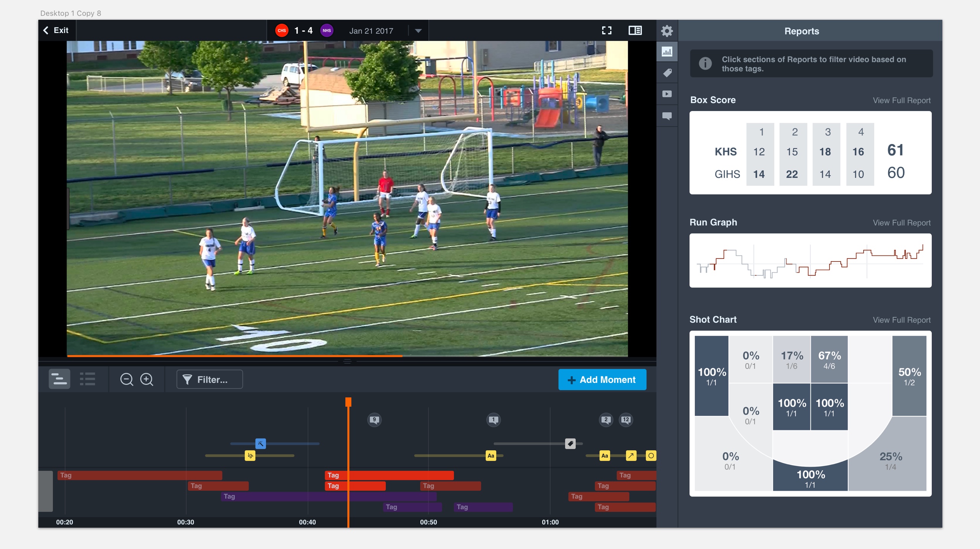Switch to the list view mode icon
Viewport: 980px width, 549px height.
tap(88, 379)
